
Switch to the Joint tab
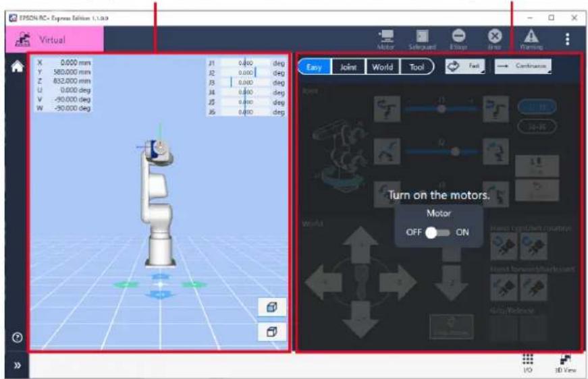point(348,67)
